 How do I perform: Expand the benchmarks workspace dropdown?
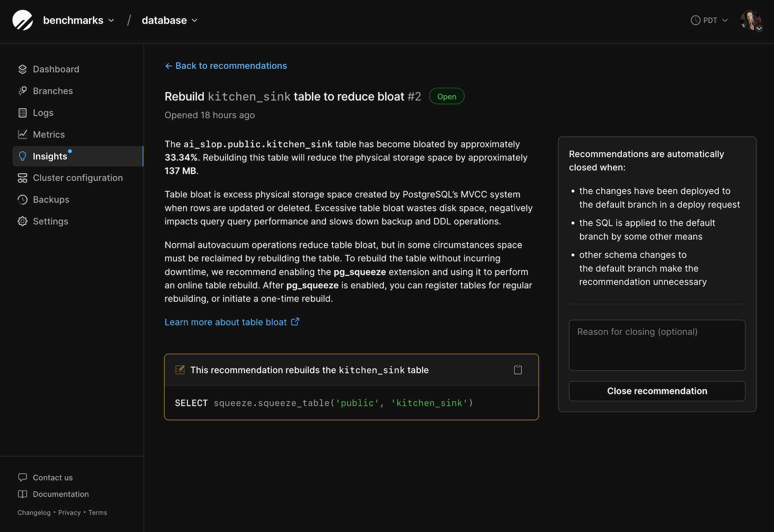coord(111,20)
